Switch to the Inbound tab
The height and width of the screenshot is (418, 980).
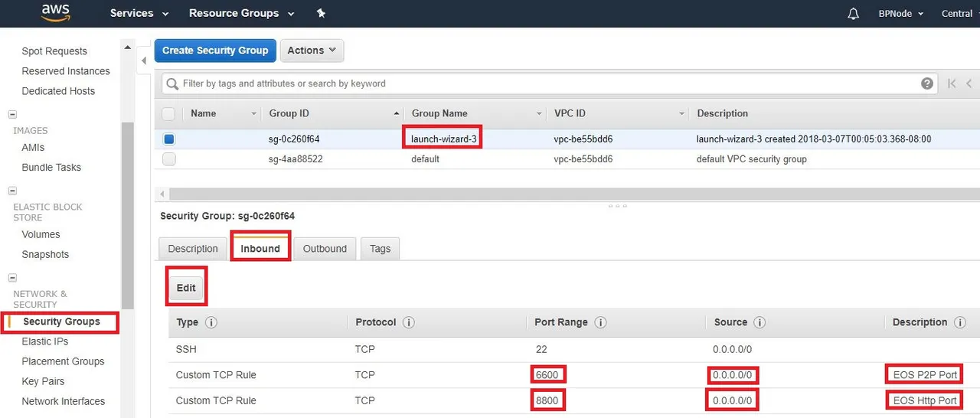point(260,249)
